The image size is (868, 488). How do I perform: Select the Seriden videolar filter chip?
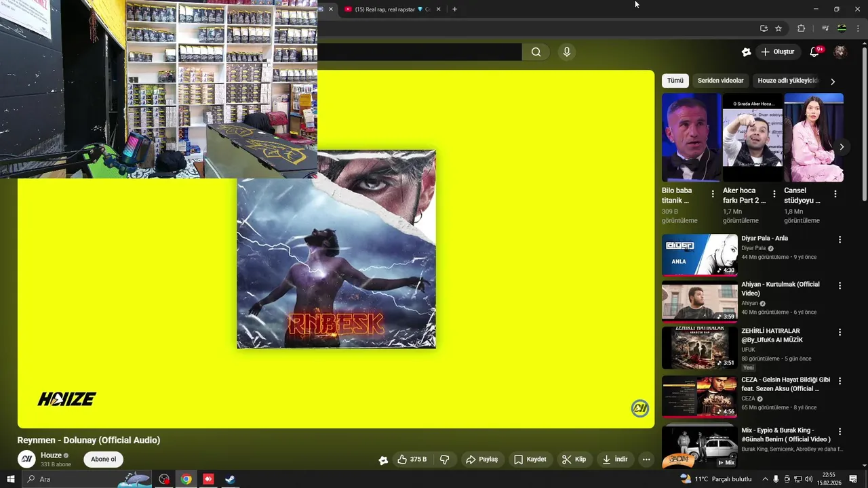721,81
